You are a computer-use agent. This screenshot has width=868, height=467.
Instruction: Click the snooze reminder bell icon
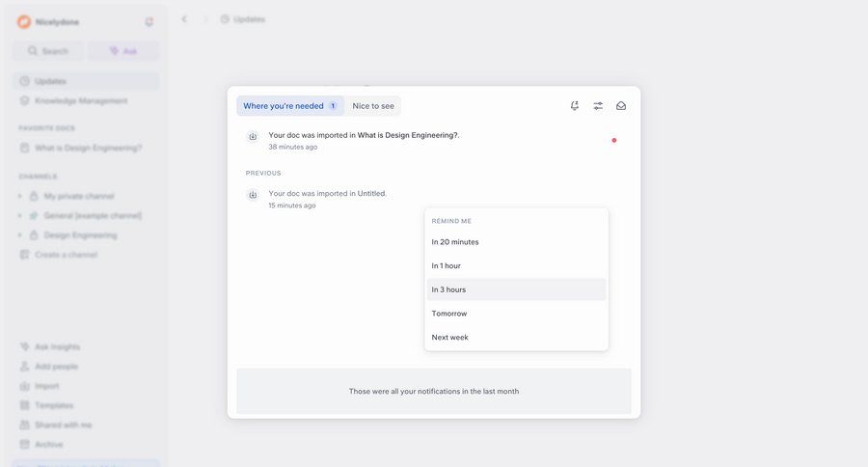575,106
